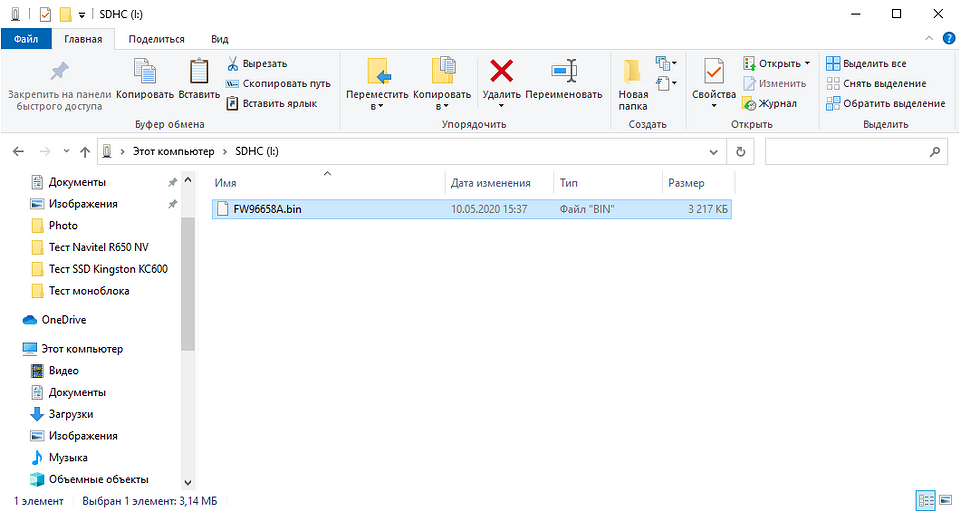
Task: Open the Файл (File) menu
Action: coord(26,39)
